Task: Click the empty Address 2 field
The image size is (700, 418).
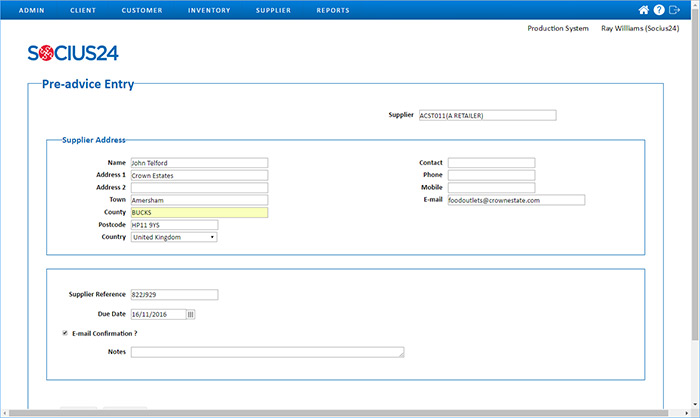Action: [200, 188]
